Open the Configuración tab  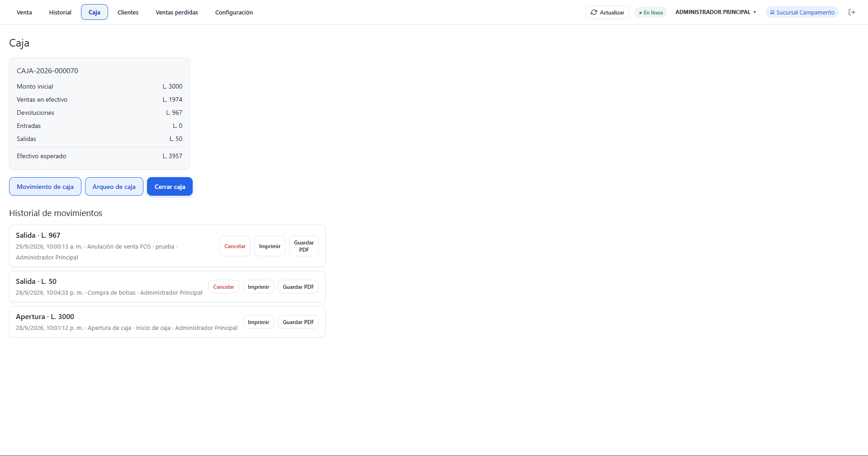point(234,12)
